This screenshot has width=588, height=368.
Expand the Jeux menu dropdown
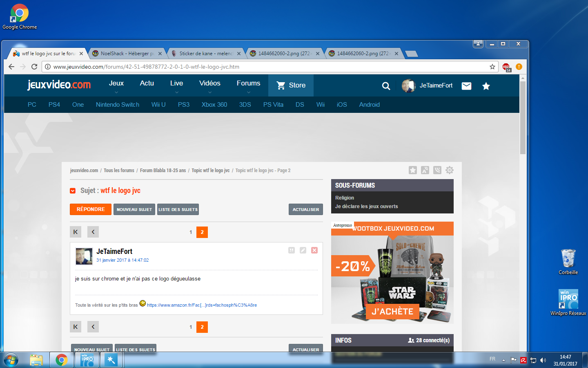coord(116,85)
